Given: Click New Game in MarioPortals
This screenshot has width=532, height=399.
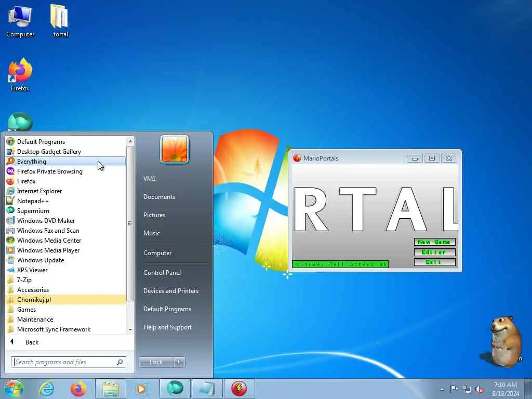Looking at the screenshot, I should 434,242.
